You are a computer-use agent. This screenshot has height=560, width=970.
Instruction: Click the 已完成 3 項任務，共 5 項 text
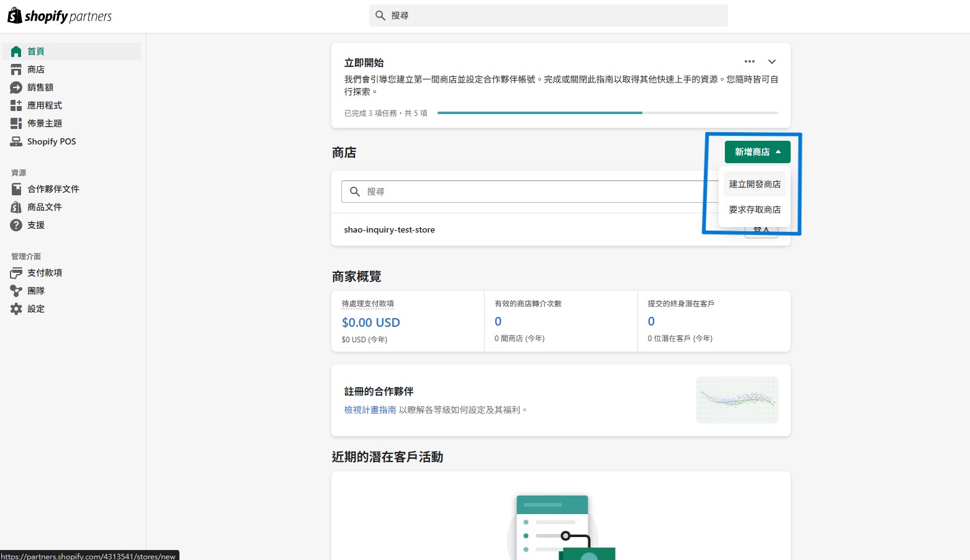point(386,113)
